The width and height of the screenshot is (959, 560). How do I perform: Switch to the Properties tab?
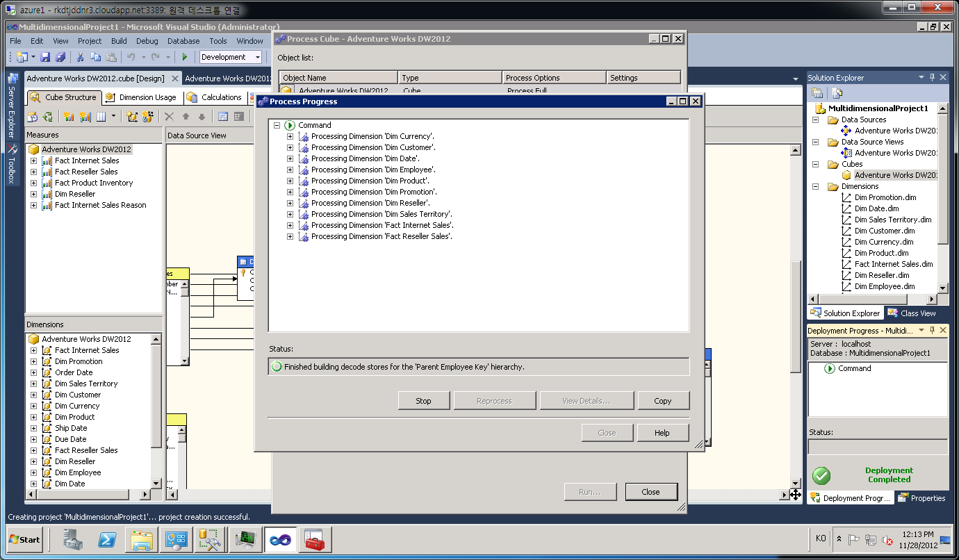pyautogui.click(x=921, y=498)
